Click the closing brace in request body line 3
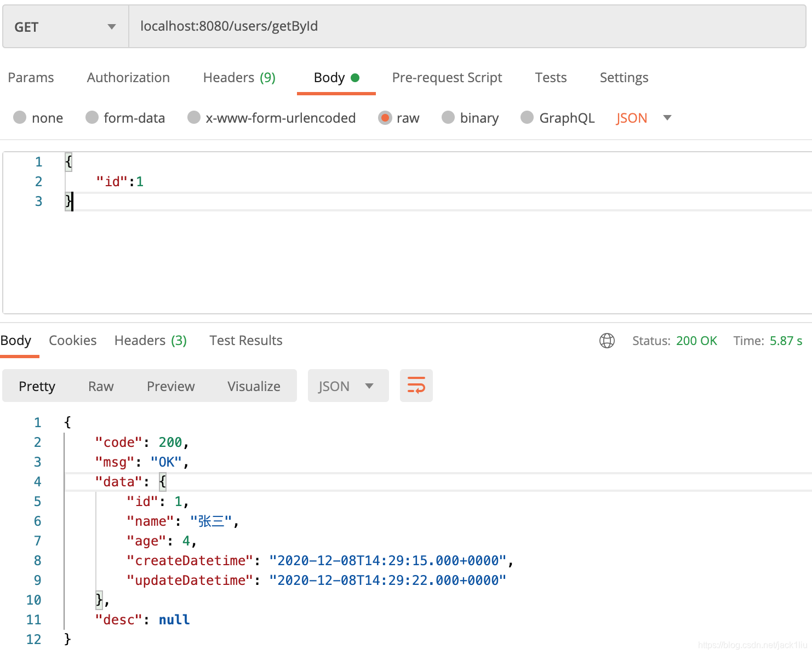The width and height of the screenshot is (812, 655). click(x=68, y=201)
